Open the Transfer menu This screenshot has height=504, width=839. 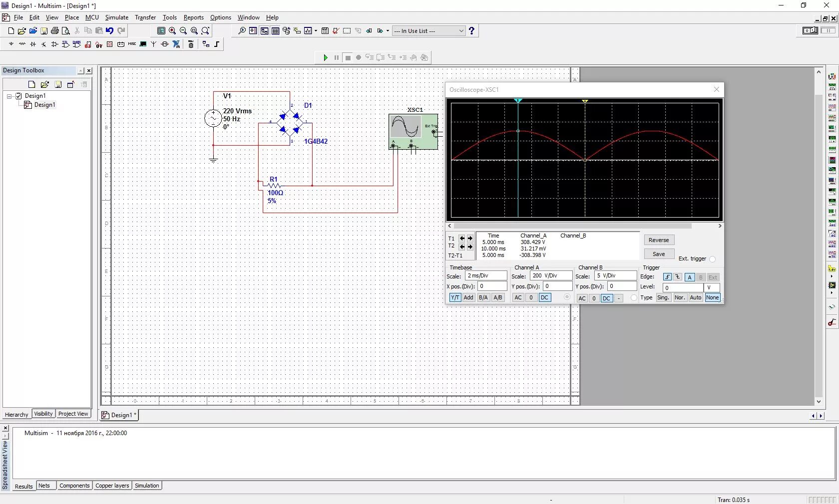pos(145,17)
